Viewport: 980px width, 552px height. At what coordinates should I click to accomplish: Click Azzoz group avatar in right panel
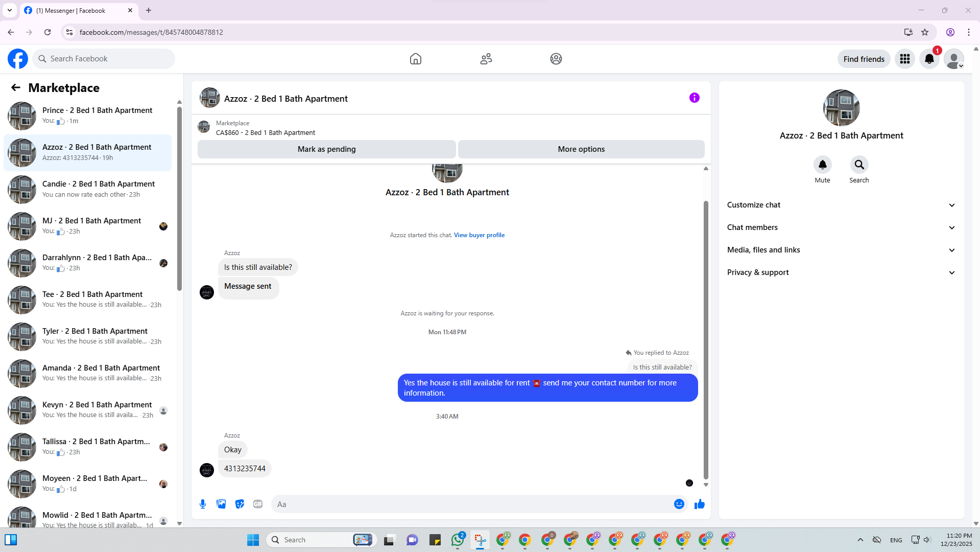pos(841,108)
